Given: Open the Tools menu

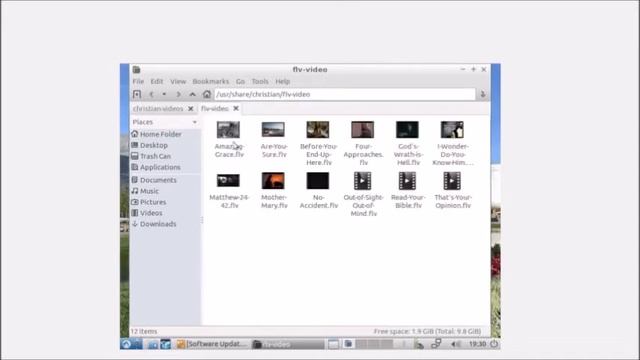Looking at the screenshot, I should coord(260,81).
